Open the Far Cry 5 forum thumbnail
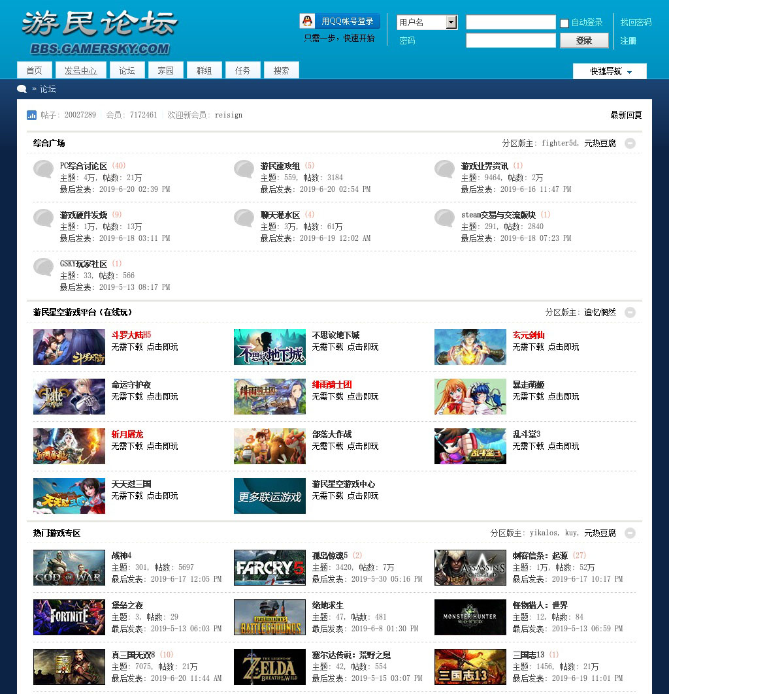This screenshot has width=784, height=694. [269, 567]
